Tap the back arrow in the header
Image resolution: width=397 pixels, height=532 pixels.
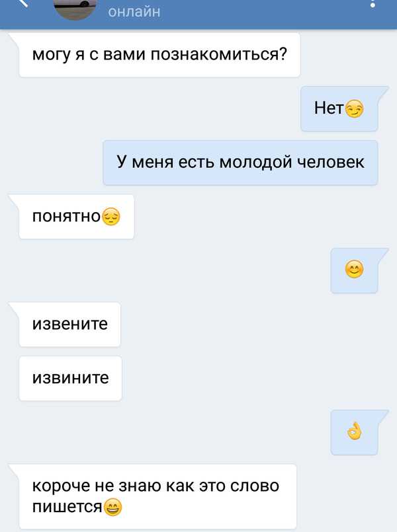pos(22,3)
